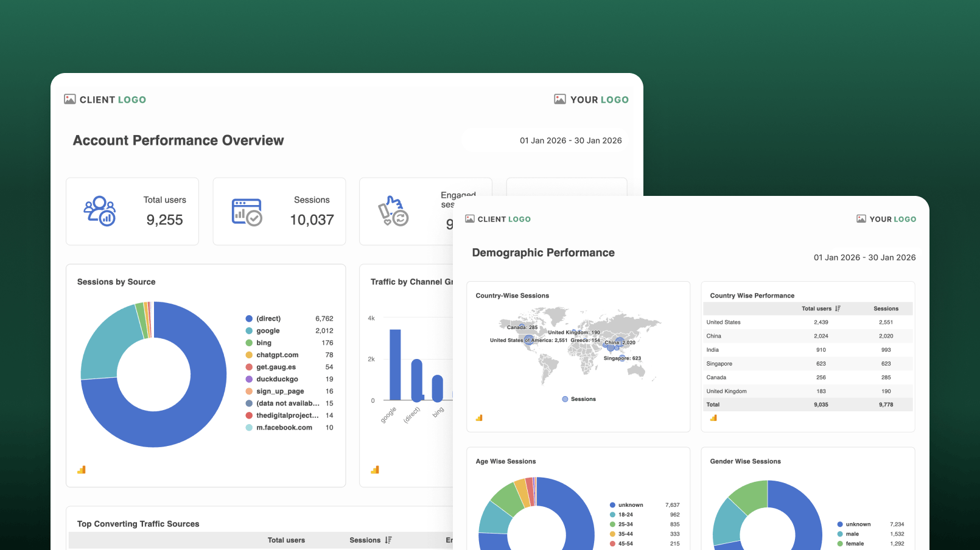Click the Engaged sessions thumbs-up icon
Screen dimensions: 980x550
click(393, 211)
